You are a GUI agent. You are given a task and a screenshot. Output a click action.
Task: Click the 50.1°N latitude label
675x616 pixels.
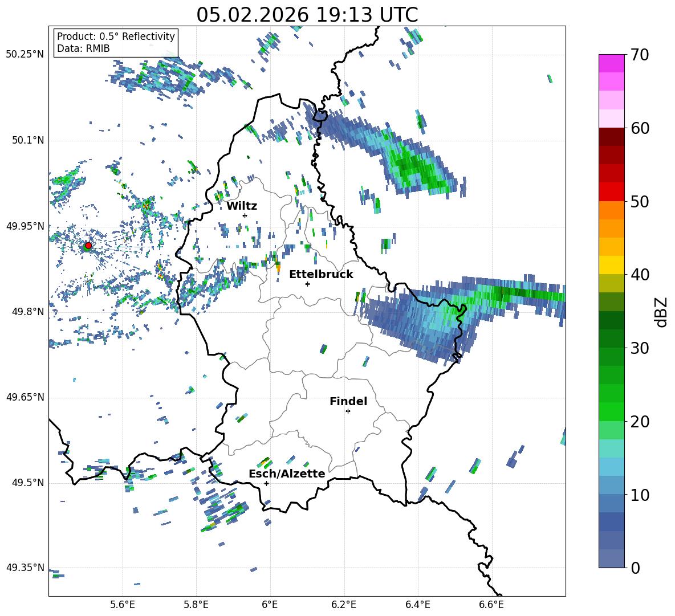(28, 140)
